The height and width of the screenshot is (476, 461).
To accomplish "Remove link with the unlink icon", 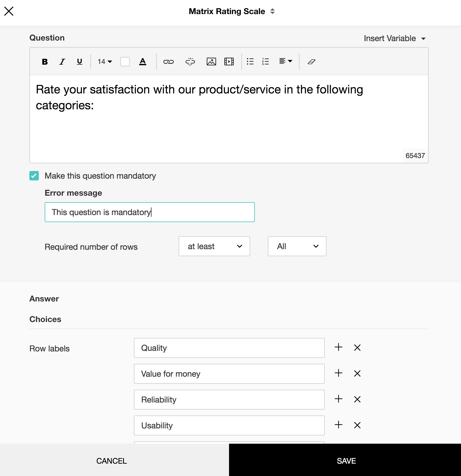I will point(190,62).
